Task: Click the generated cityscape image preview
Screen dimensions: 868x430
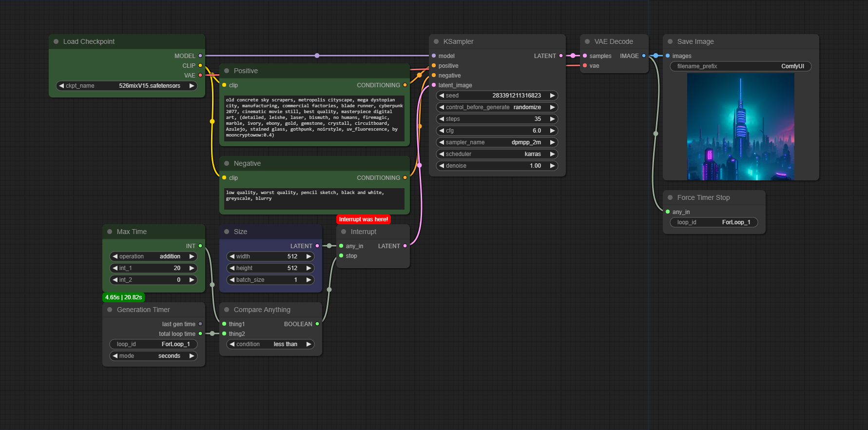Action: (740, 127)
